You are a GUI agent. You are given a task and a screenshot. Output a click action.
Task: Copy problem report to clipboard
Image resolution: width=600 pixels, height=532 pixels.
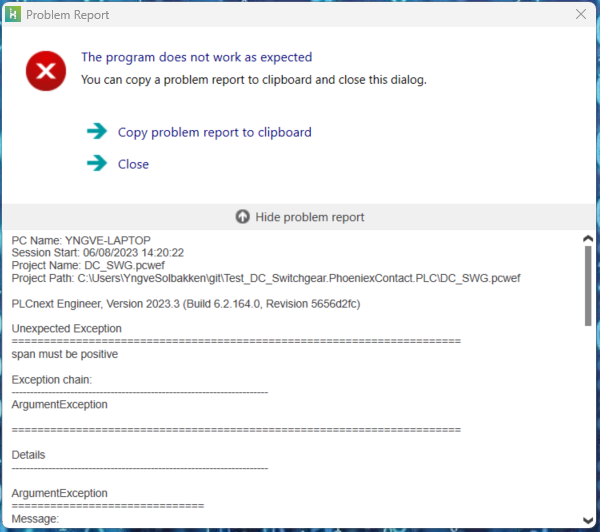click(x=214, y=132)
